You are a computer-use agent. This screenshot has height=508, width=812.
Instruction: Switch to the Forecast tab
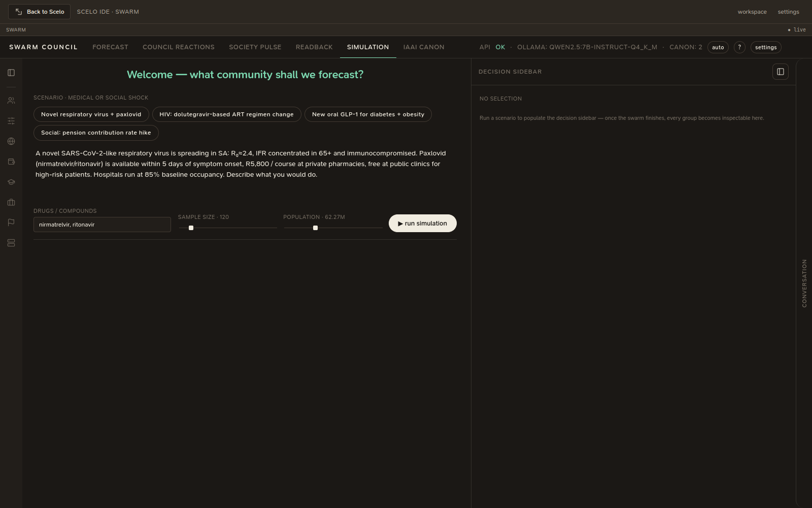click(110, 47)
